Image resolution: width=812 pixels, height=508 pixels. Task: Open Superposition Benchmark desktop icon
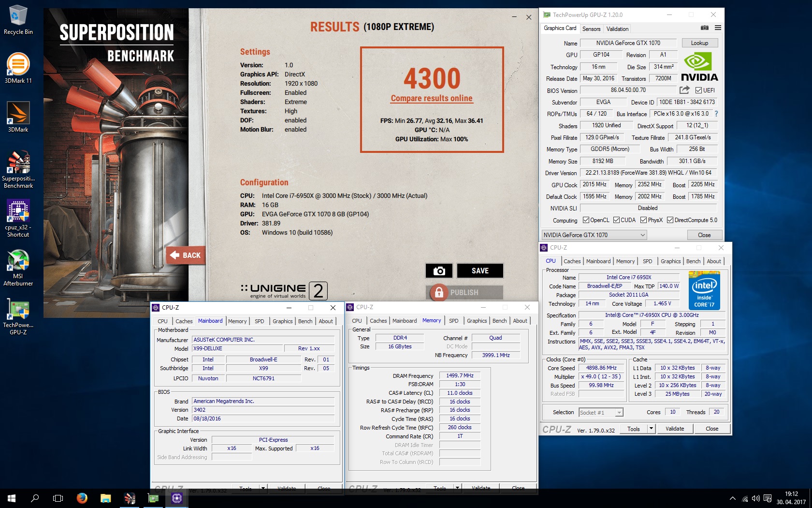(18, 169)
